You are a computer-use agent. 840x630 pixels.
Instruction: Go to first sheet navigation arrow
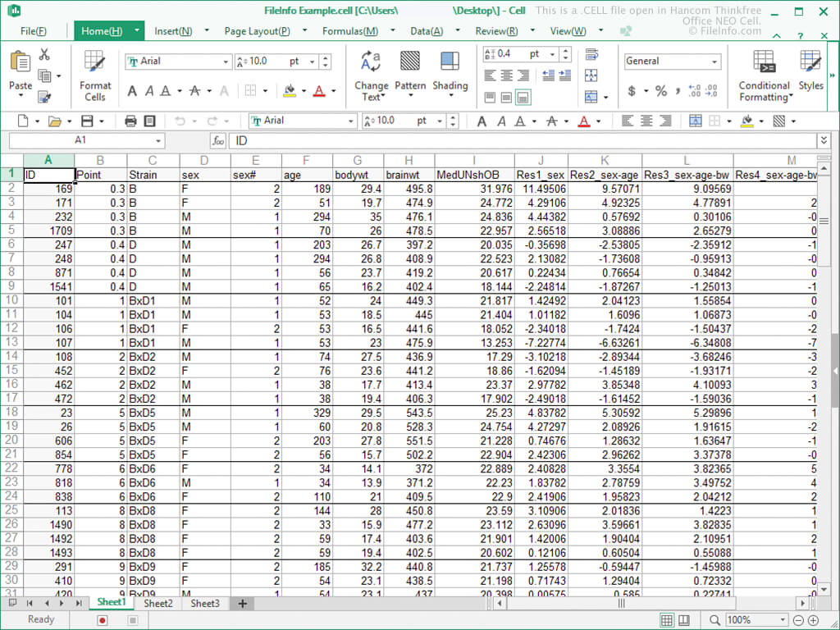point(30,604)
